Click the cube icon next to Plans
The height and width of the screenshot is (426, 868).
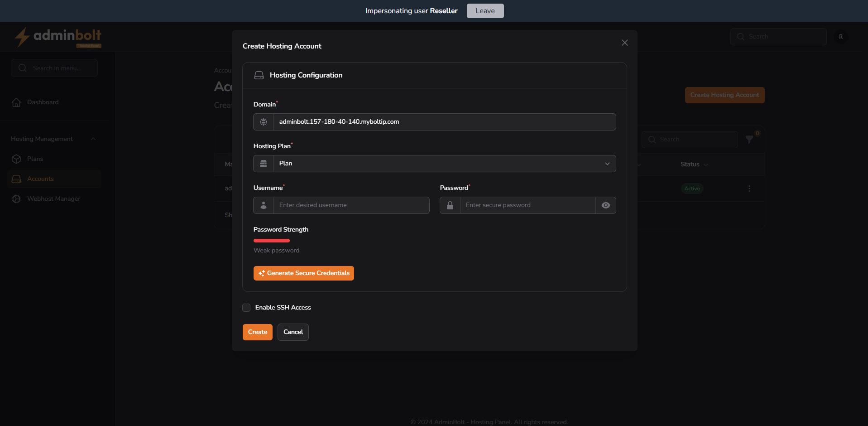click(16, 159)
